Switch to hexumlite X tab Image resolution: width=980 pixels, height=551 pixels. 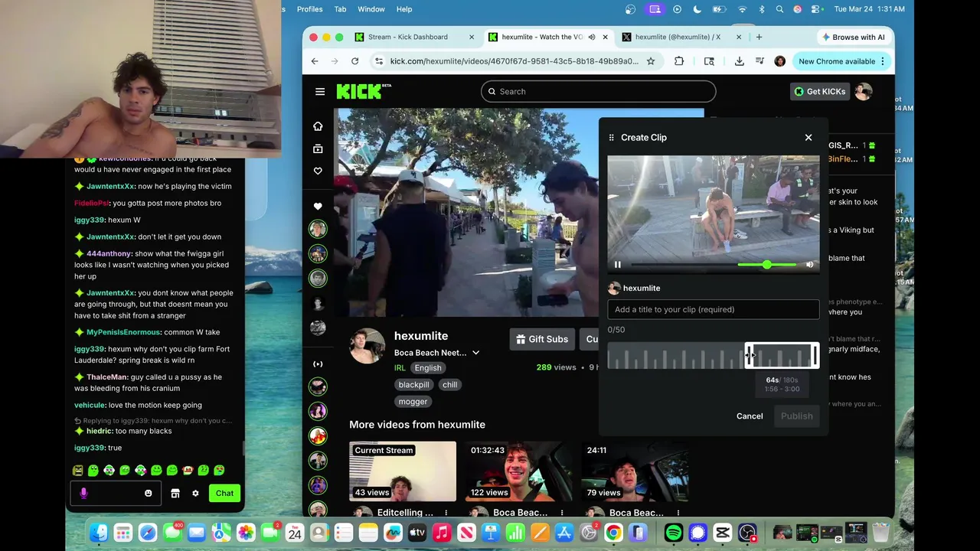(678, 37)
